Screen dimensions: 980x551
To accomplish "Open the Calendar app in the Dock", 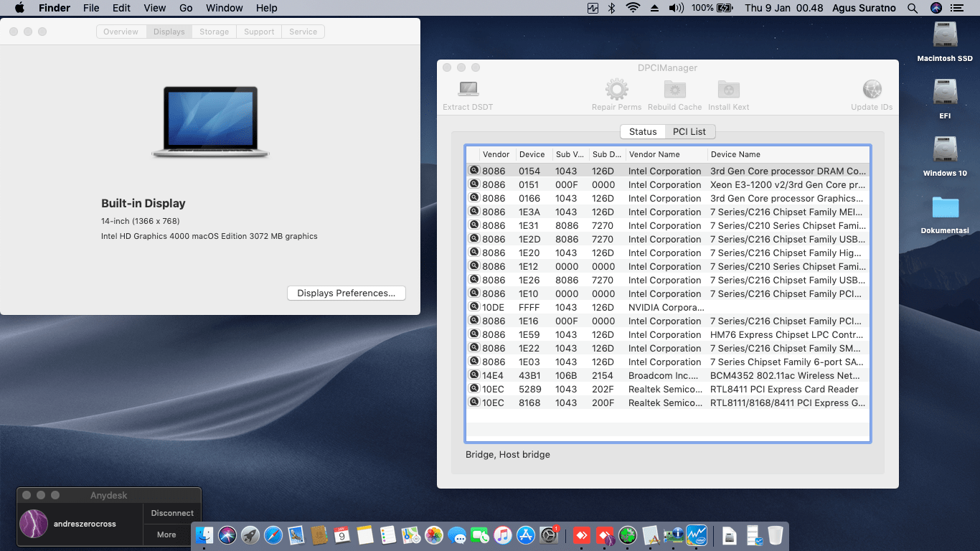I will click(342, 535).
